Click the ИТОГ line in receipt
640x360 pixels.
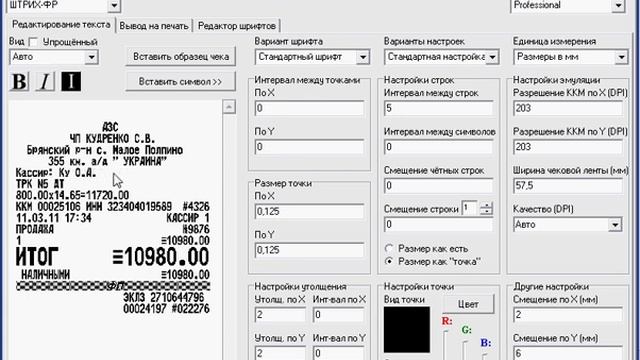[112, 257]
